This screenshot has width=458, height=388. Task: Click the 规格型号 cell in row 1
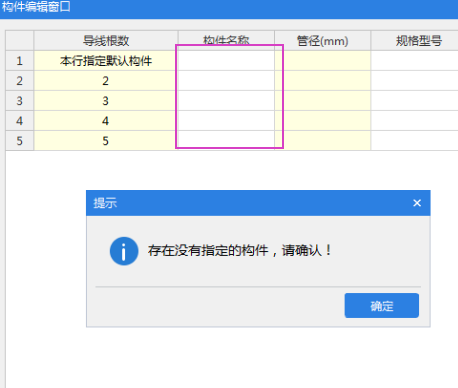point(414,61)
